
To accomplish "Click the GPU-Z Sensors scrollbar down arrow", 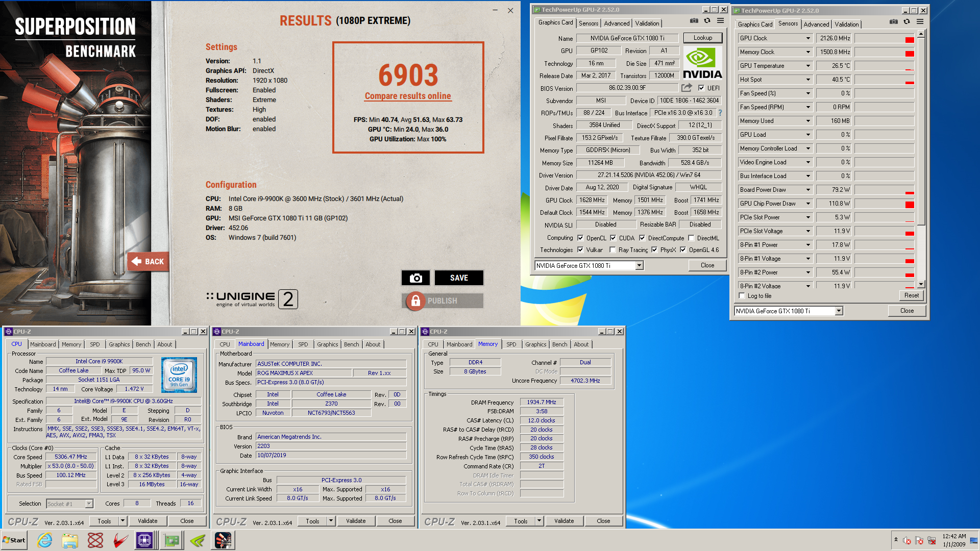I will coord(921,284).
